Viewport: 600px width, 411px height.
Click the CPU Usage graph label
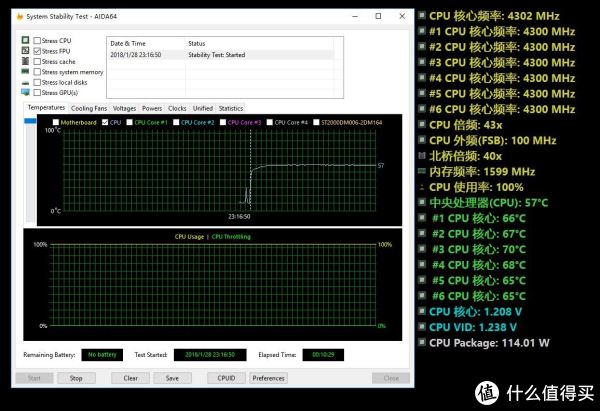[x=189, y=237]
